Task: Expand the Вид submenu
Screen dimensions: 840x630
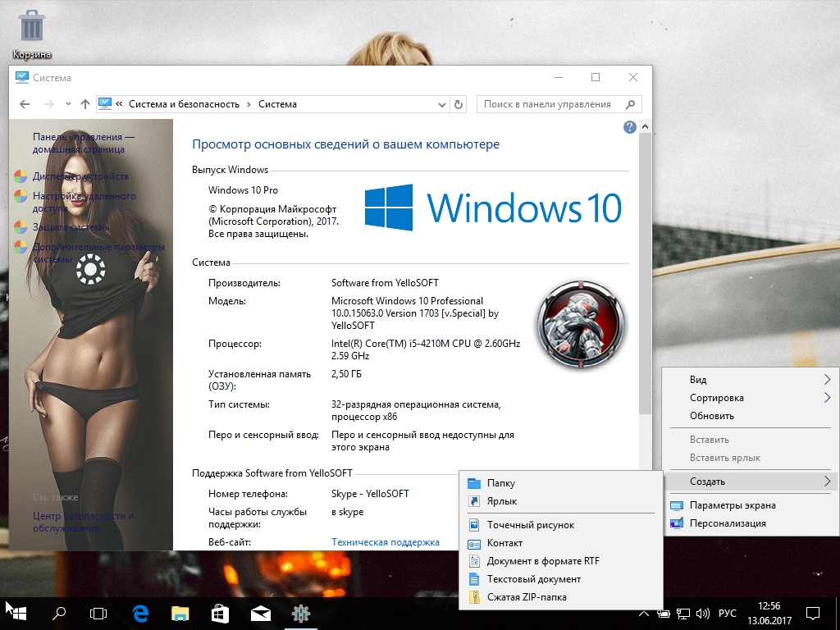Action: [827, 380]
